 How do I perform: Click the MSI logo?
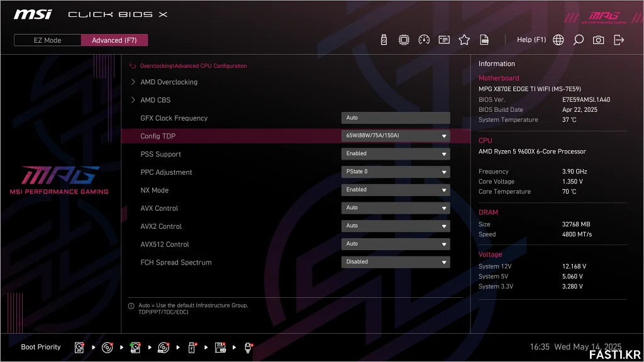(33, 14)
